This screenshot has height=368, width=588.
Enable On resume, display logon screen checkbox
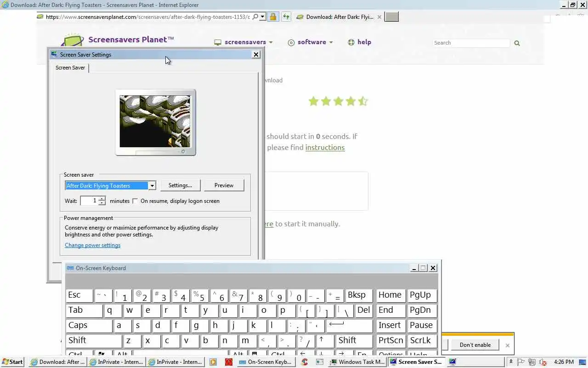click(135, 201)
